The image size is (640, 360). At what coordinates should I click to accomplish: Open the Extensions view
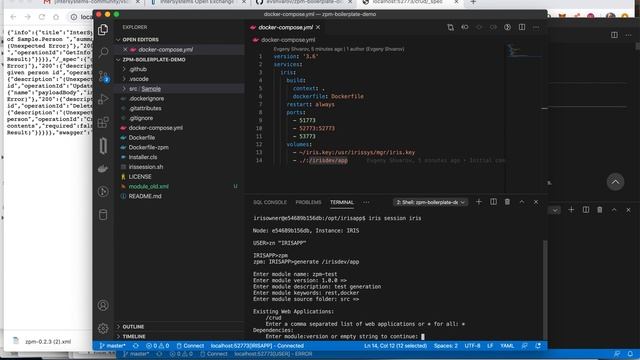103,122
